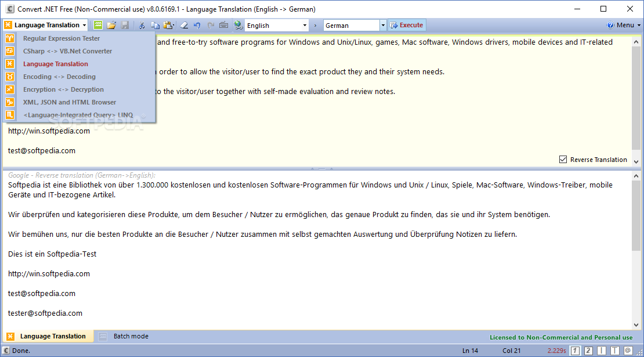Click test@softpedia.com in the top pane
This screenshot has height=357, width=644.
[x=41, y=150]
